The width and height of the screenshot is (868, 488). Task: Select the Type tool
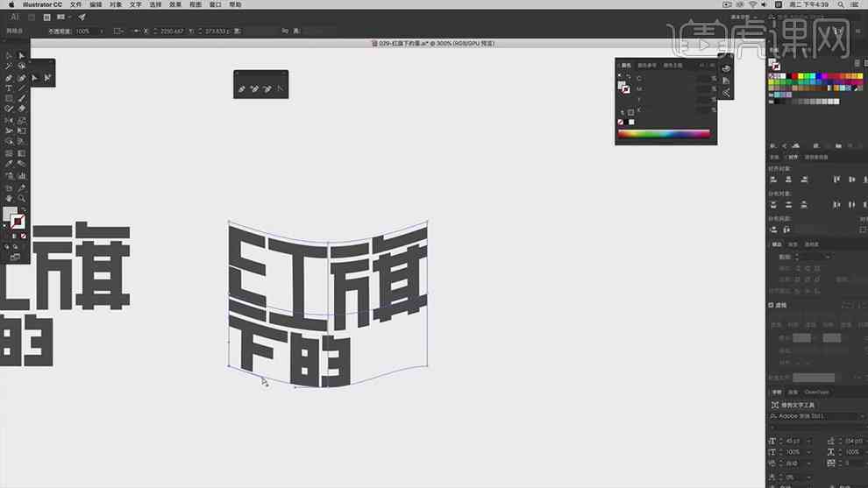coord(9,88)
